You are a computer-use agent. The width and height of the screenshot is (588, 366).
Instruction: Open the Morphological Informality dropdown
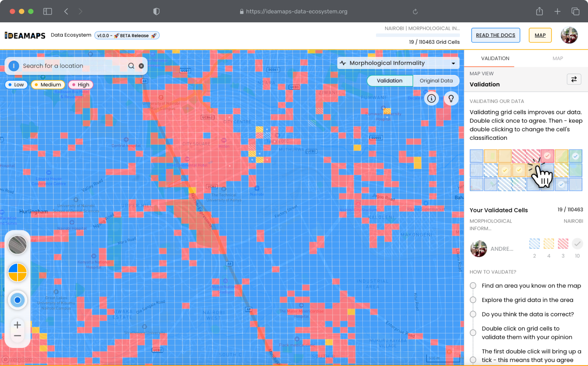click(x=398, y=63)
